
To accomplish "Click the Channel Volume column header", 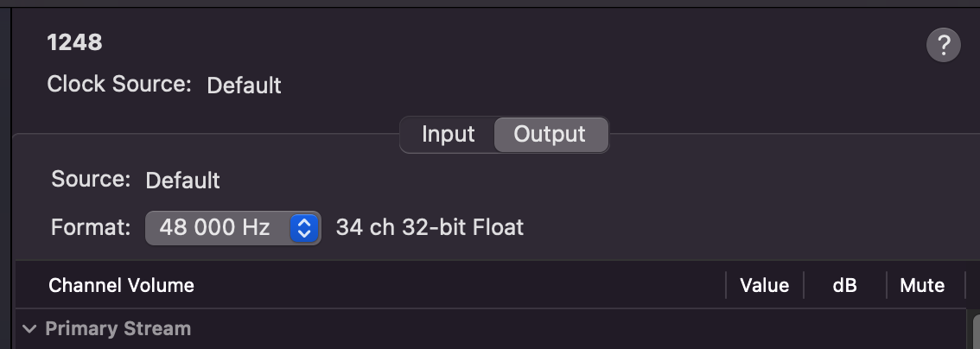I will point(121,285).
